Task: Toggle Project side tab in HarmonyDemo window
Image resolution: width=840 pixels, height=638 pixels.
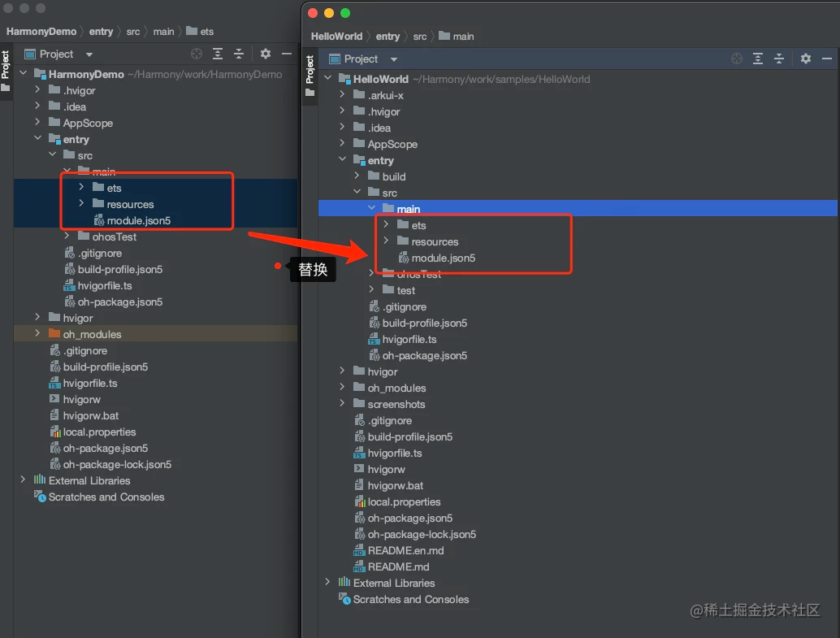Action: click(x=6, y=71)
